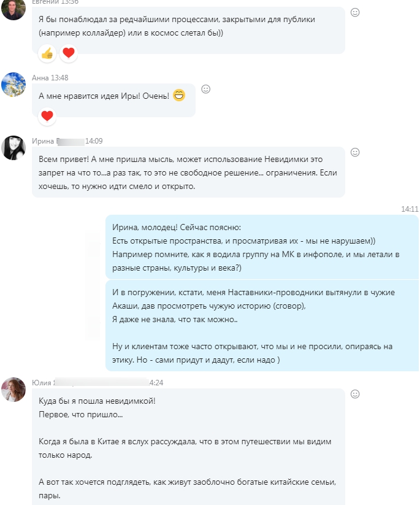Viewport: 420px width, 505px height.
Task: Select the blue message starting 'Ирина, молодец!'
Action: [262, 247]
